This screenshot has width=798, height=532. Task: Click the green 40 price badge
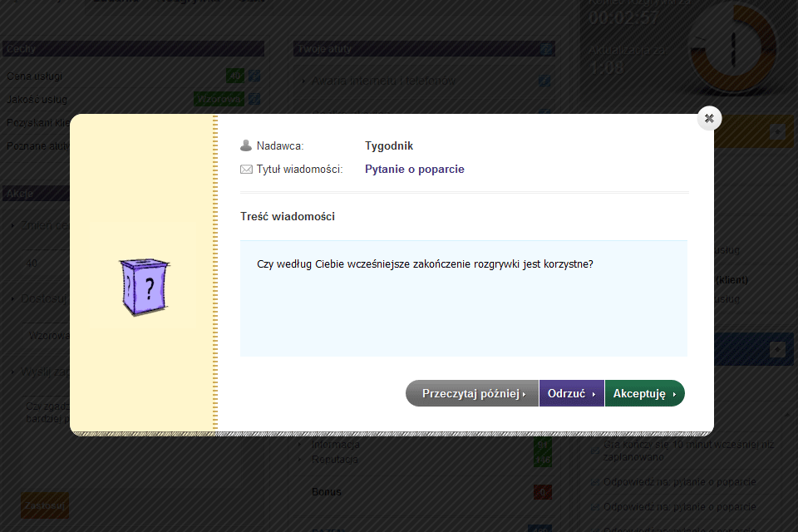pyautogui.click(x=235, y=76)
